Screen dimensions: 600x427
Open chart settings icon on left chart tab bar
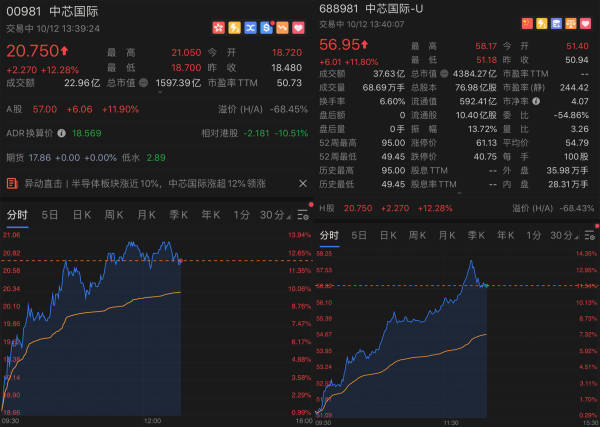point(302,215)
